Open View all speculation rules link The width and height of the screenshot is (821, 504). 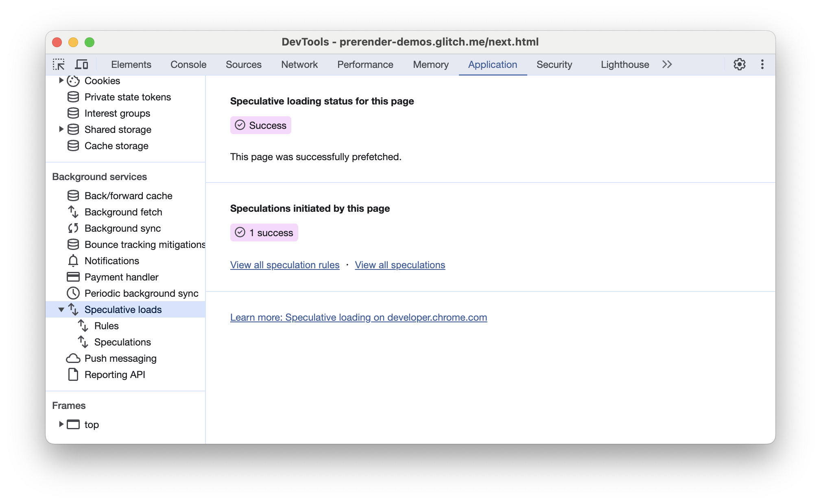point(284,265)
